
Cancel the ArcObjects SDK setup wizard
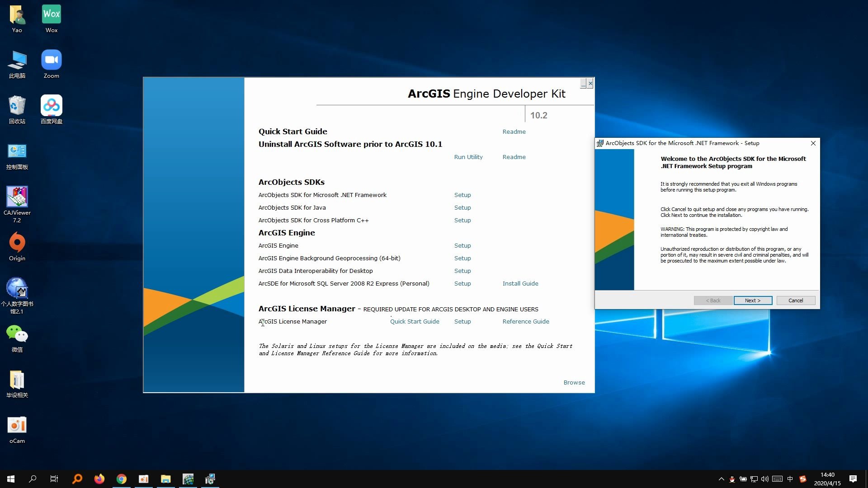[796, 300]
